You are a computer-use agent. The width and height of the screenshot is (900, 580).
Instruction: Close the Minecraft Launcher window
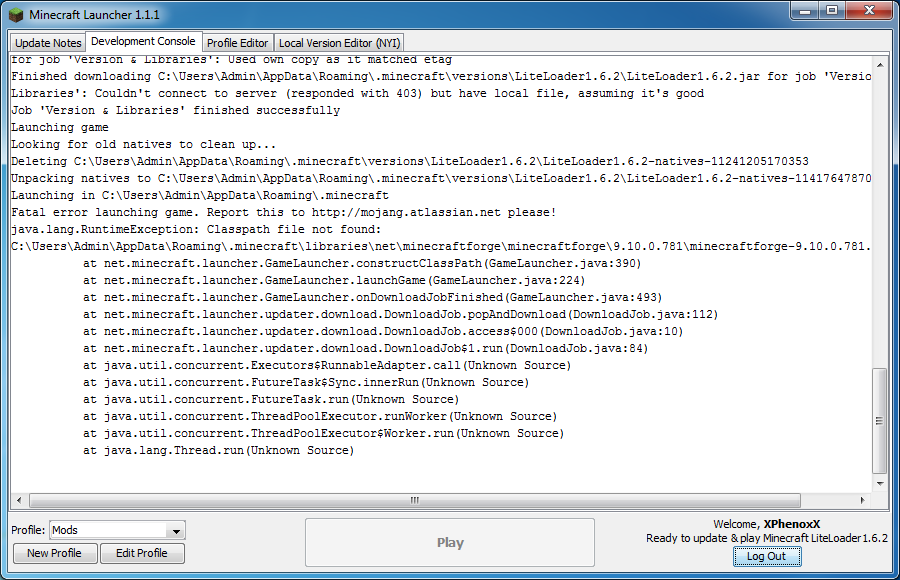tap(869, 11)
